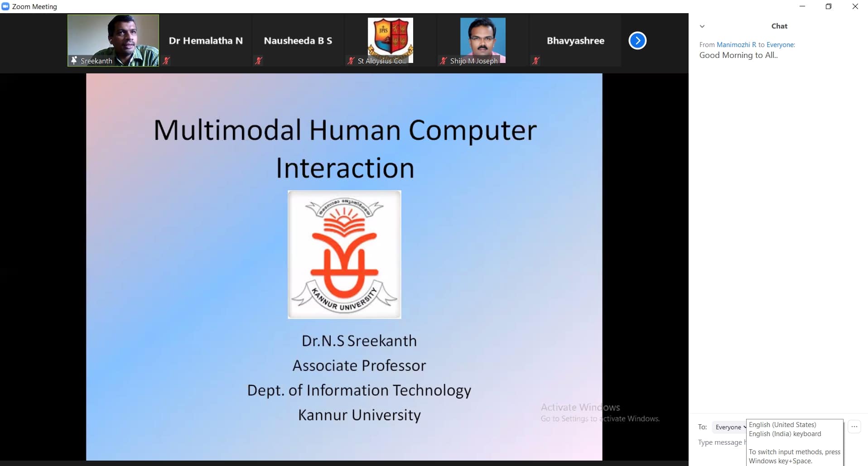Open chat more options ellipsis
Image resolution: width=868 pixels, height=466 pixels.
point(854,427)
